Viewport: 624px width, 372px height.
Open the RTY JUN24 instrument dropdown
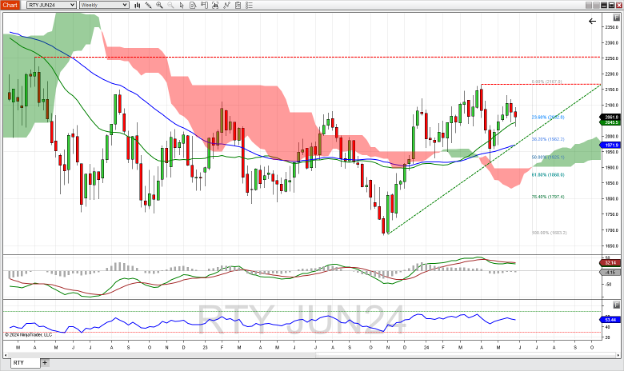[x=51, y=5]
